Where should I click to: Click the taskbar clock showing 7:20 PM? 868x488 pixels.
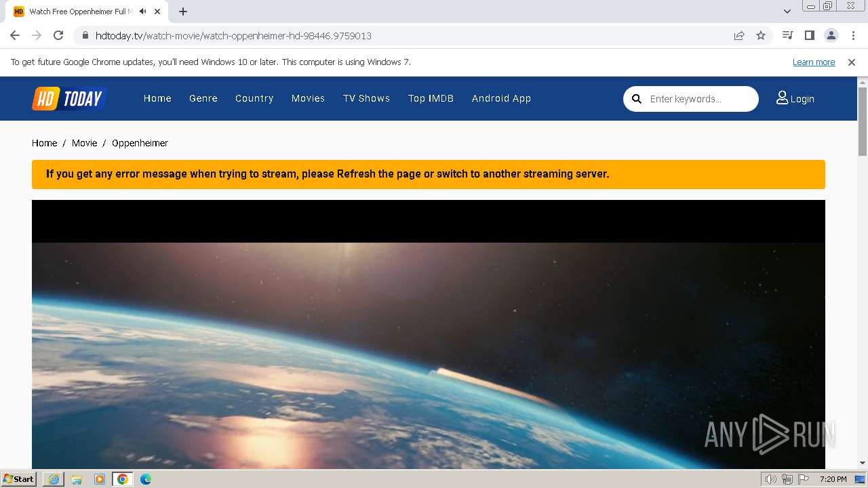(833, 479)
